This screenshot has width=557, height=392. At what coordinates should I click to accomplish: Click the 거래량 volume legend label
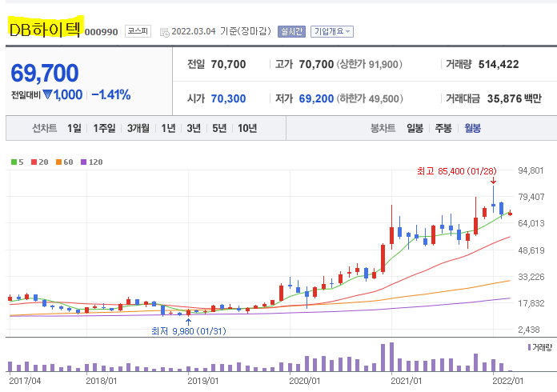[543, 347]
